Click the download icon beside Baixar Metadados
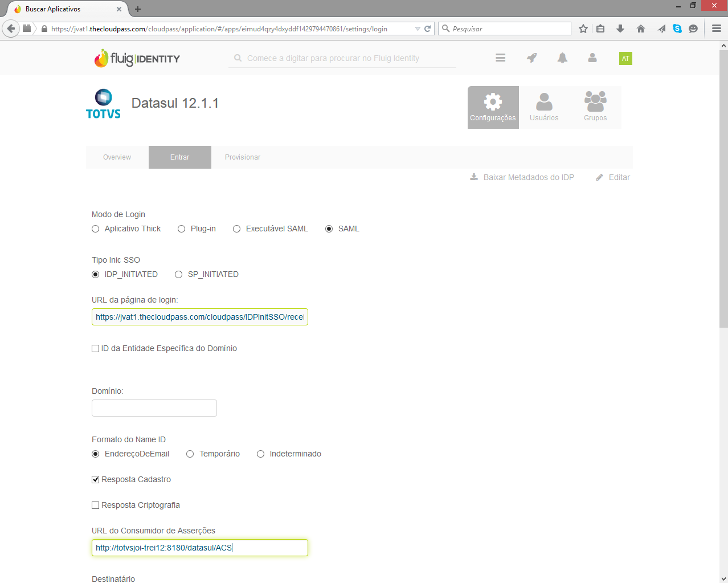Viewport: 728px width, 583px height. coord(474,177)
